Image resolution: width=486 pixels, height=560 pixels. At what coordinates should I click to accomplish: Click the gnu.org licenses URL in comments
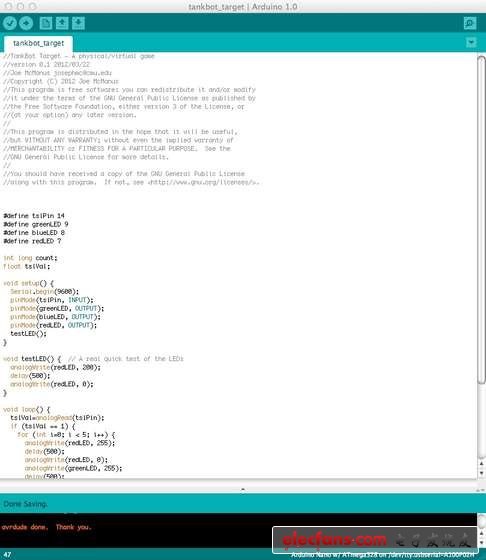pos(204,182)
